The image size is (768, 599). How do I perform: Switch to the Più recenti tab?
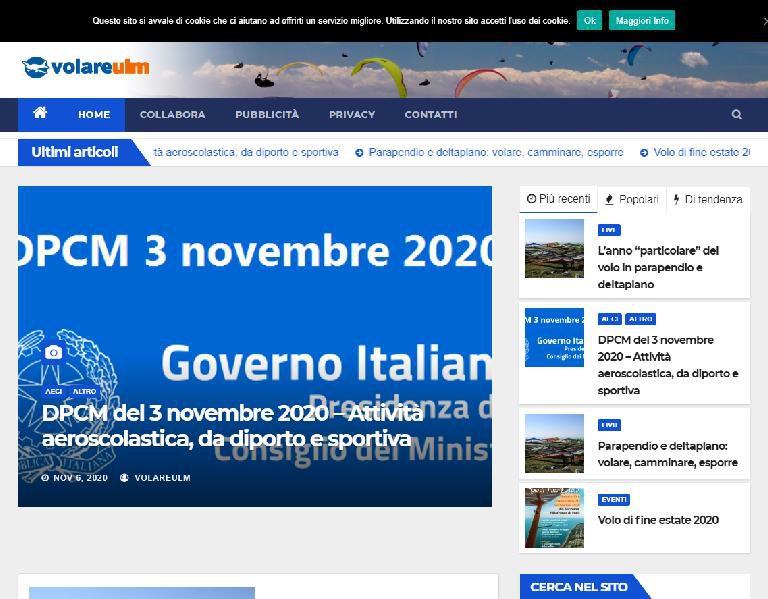tap(558, 199)
